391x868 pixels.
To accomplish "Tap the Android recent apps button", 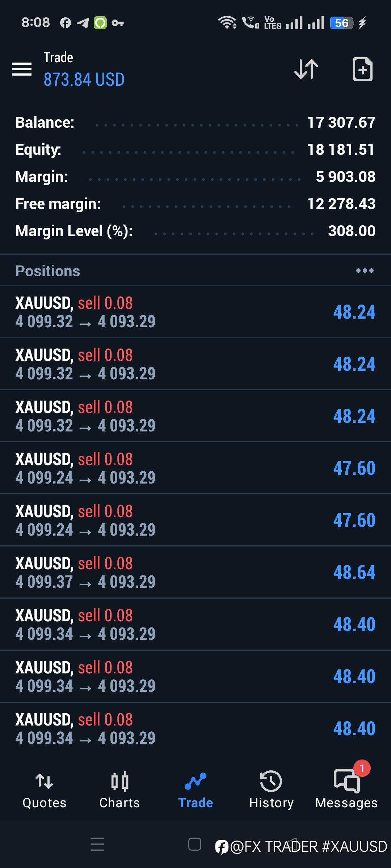I will click(x=98, y=844).
